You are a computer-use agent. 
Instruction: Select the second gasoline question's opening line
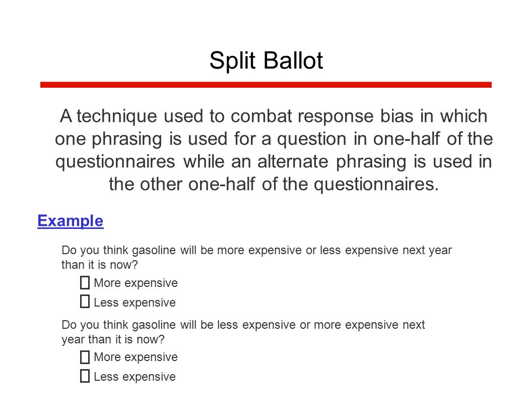point(243,325)
